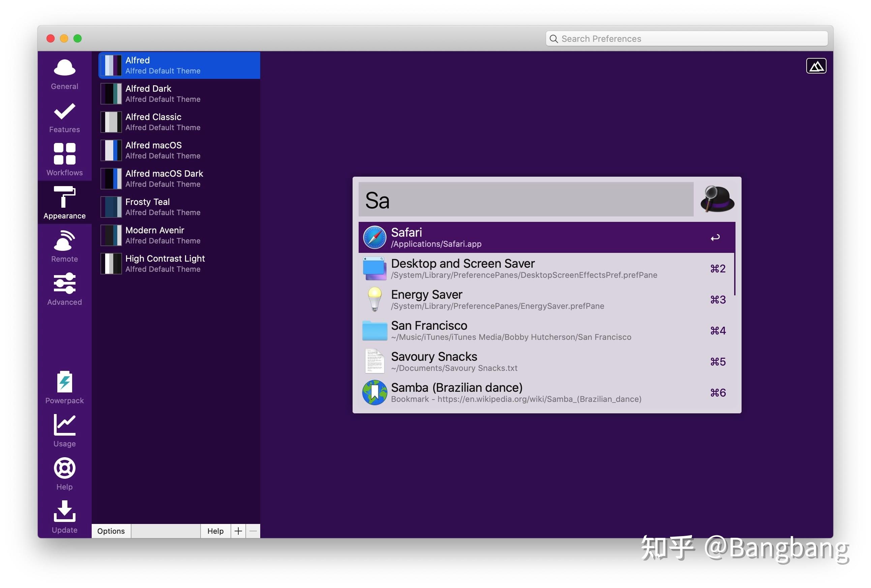Add a new theme with the plus button
Screen dimensions: 871x588
[238, 531]
